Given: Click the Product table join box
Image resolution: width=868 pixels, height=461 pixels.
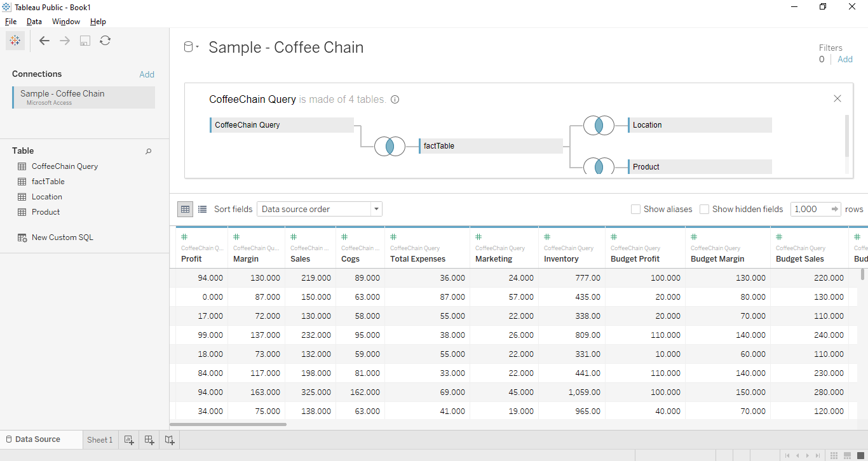Looking at the screenshot, I should pyautogui.click(x=700, y=166).
